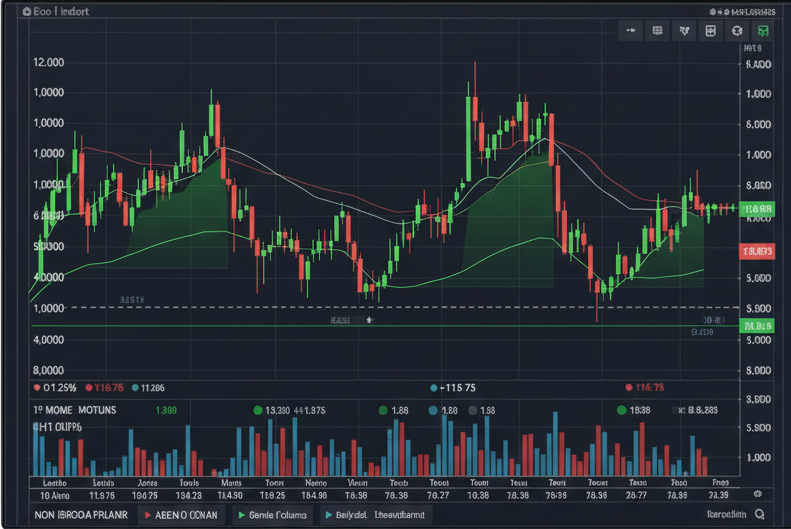This screenshot has height=529, width=791.
Task: Click the small circle icon below time axis
Action: (756, 494)
